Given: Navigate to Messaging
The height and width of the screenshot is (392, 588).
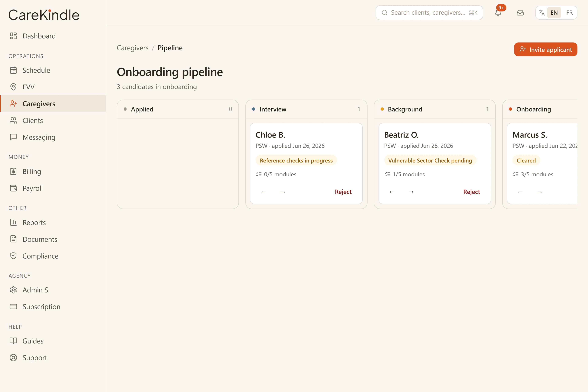Looking at the screenshot, I should click(53, 137).
